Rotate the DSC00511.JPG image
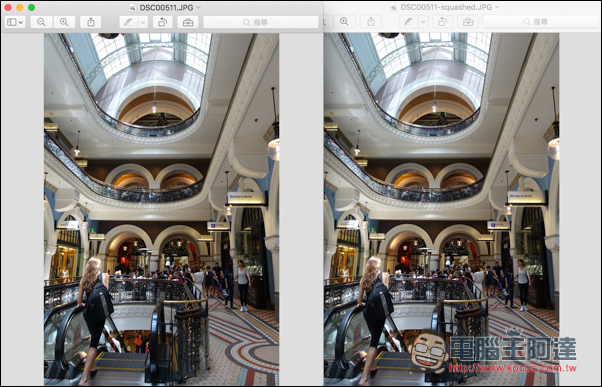This screenshot has width=602, height=387. pos(162,22)
